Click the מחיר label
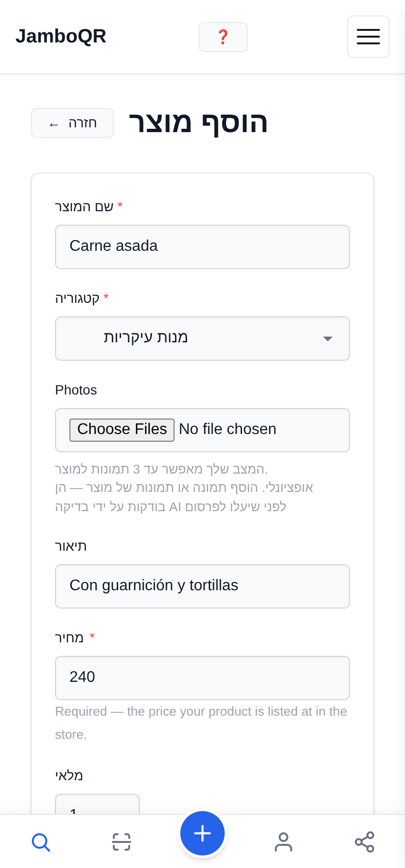This screenshot has height=868, width=405. pyautogui.click(x=69, y=638)
